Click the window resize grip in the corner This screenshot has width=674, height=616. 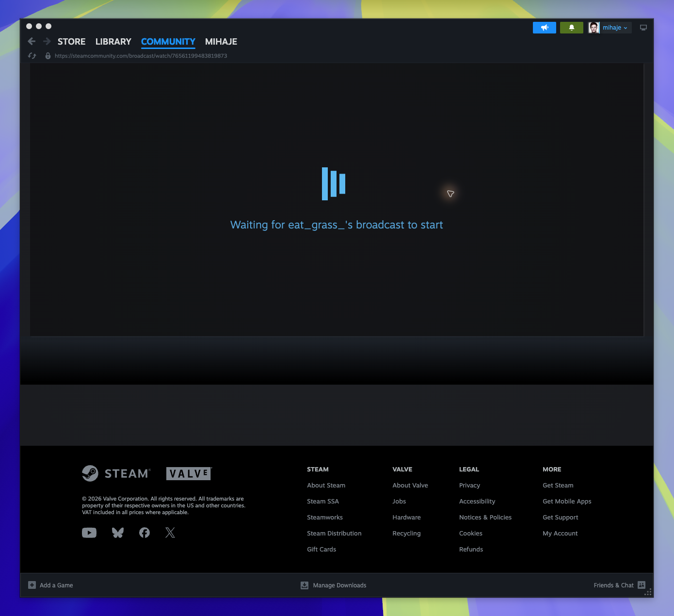[x=649, y=592]
